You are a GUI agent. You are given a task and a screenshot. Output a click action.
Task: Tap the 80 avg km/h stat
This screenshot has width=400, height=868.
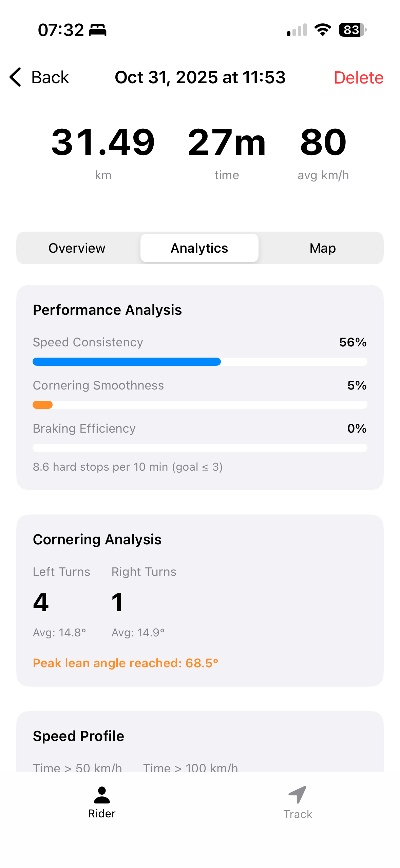[x=323, y=143]
